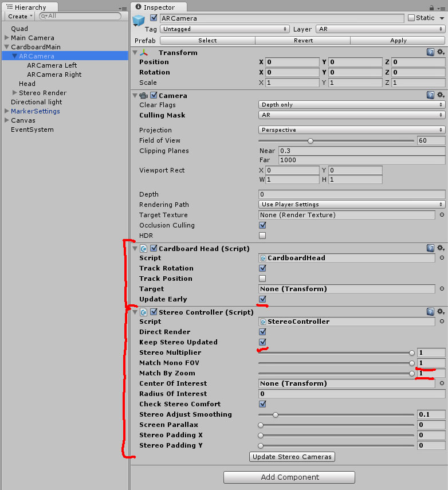Open Hierarchy panel options menu icon
The width and height of the screenshot is (448, 490).
123,9
